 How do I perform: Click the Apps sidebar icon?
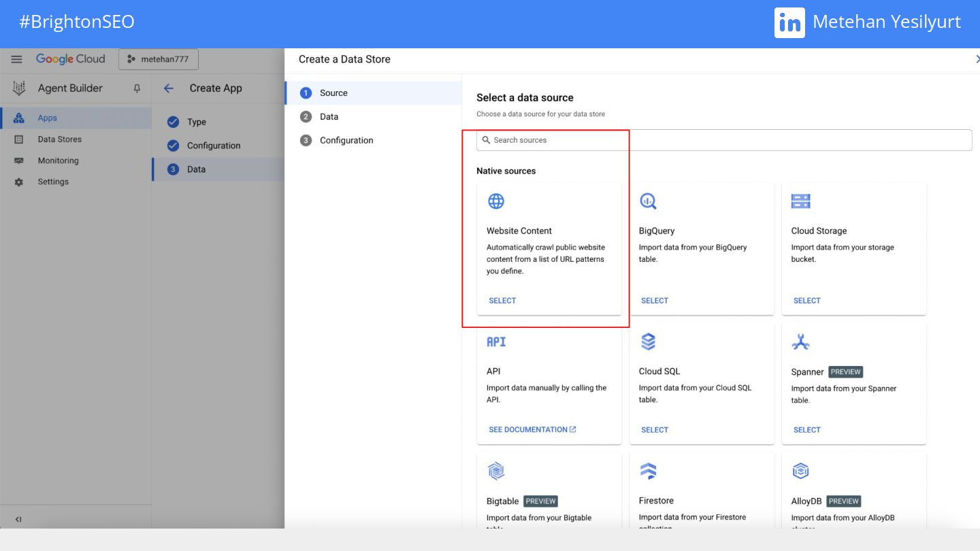click(19, 118)
